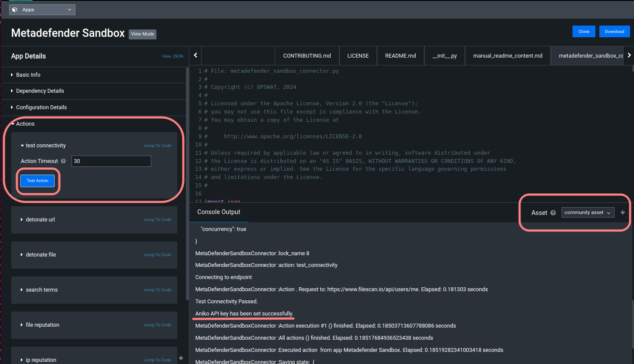Open the community asset dropdown

[588, 212]
